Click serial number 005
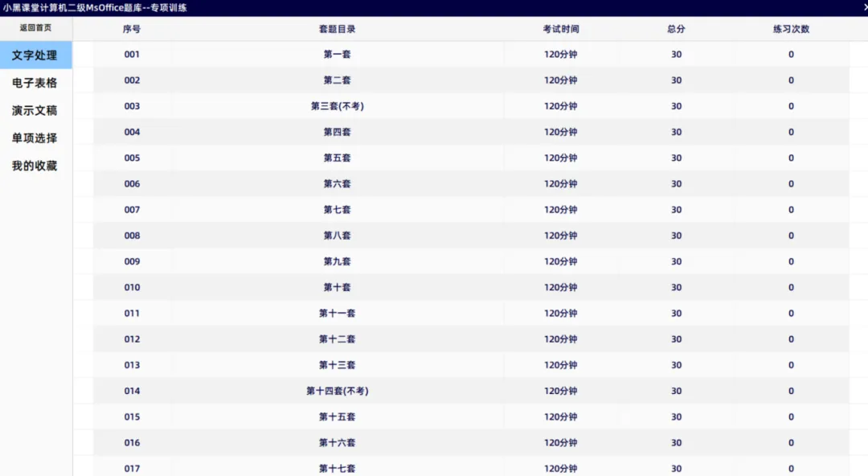The image size is (868, 476). point(132,158)
